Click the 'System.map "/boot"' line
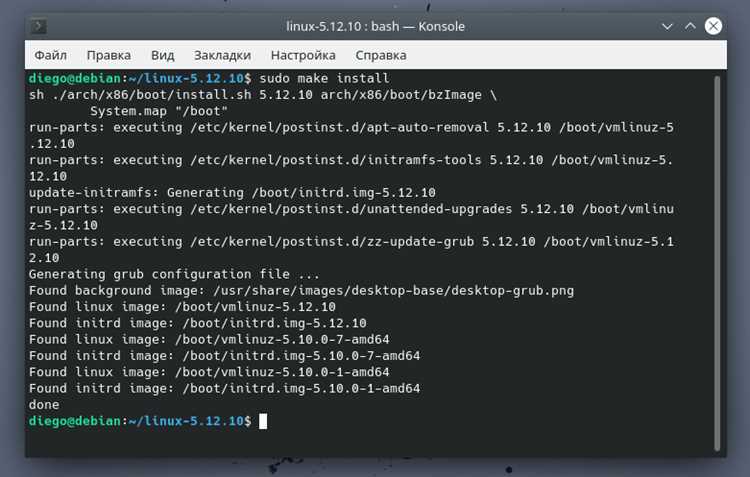This screenshot has height=477, width=750. tap(159, 111)
